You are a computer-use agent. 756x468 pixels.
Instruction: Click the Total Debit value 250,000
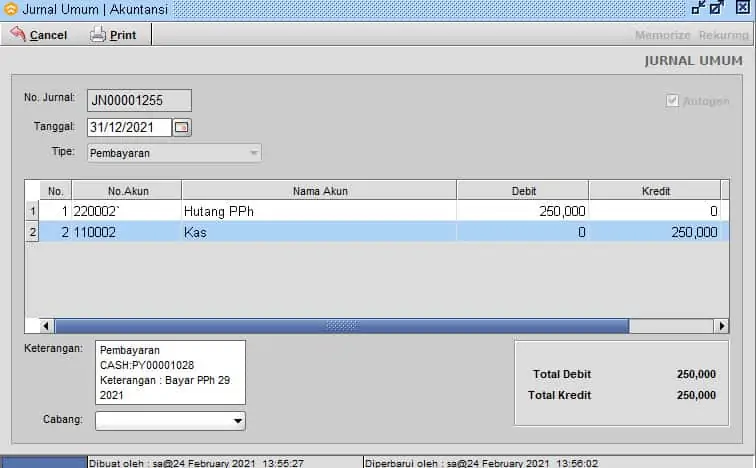[x=696, y=374]
